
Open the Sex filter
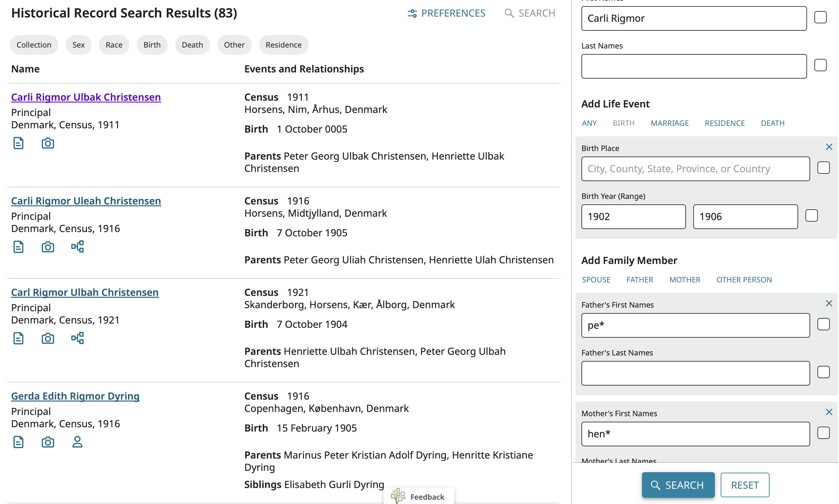[x=78, y=45]
